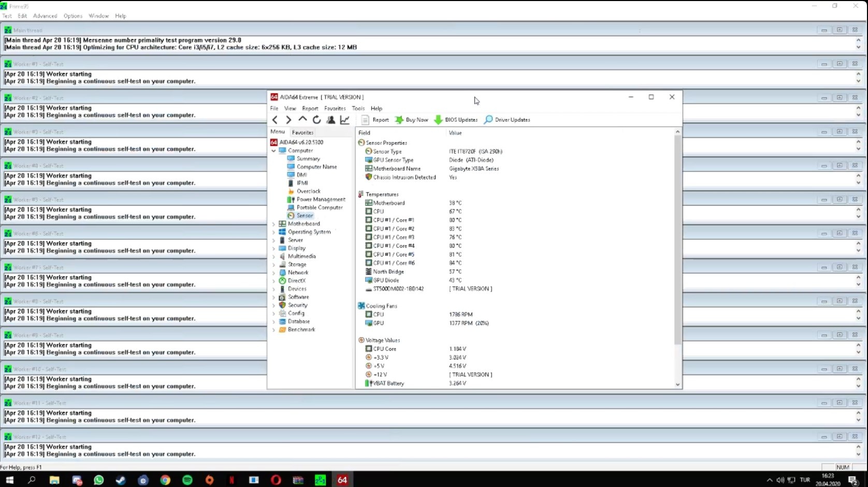The image size is (868, 487).
Task: Open the Prime95 Test menu
Action: click(7, 16)
